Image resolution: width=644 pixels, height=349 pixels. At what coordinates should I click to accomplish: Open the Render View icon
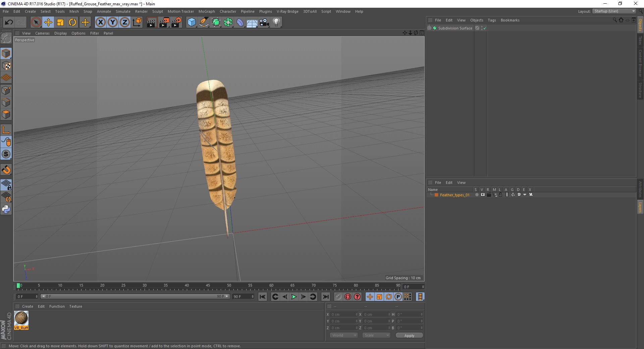tap(152, 22)
